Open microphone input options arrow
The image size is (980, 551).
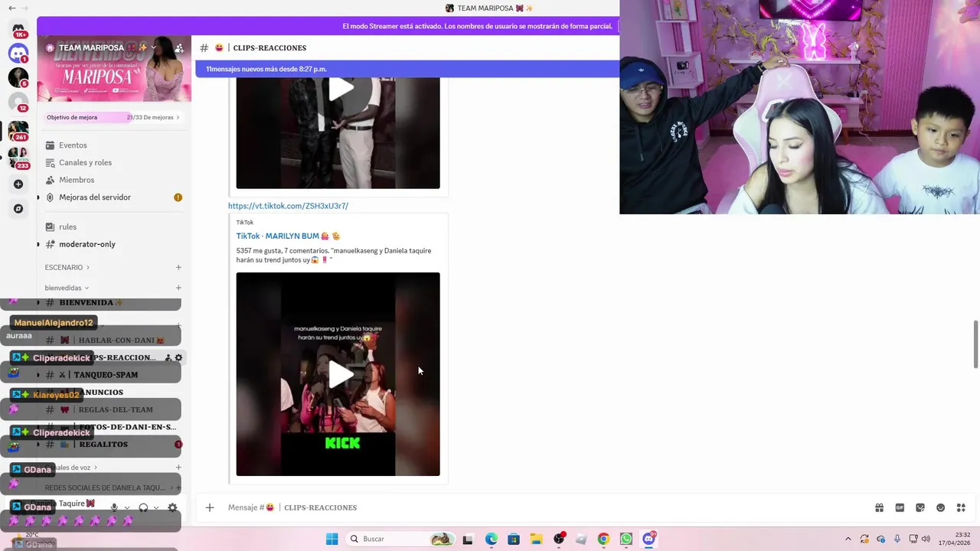127,507
